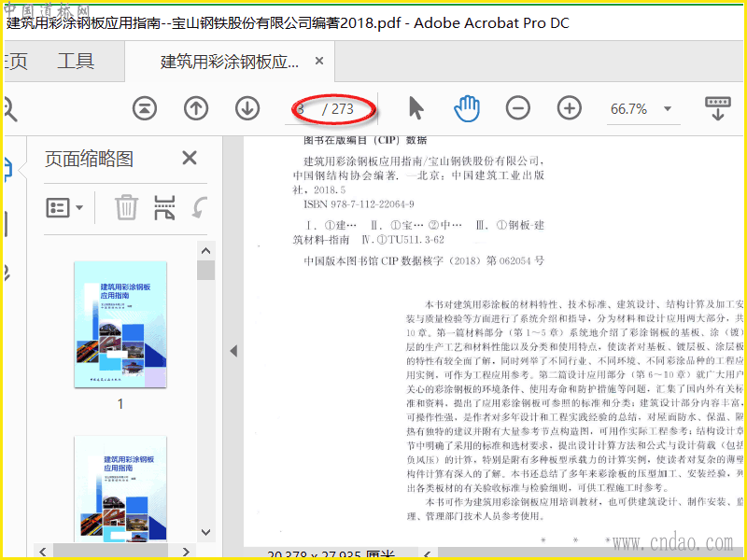Click thumbnail panel scroll right arrow
747x560 pixels.
click(186, 552)
